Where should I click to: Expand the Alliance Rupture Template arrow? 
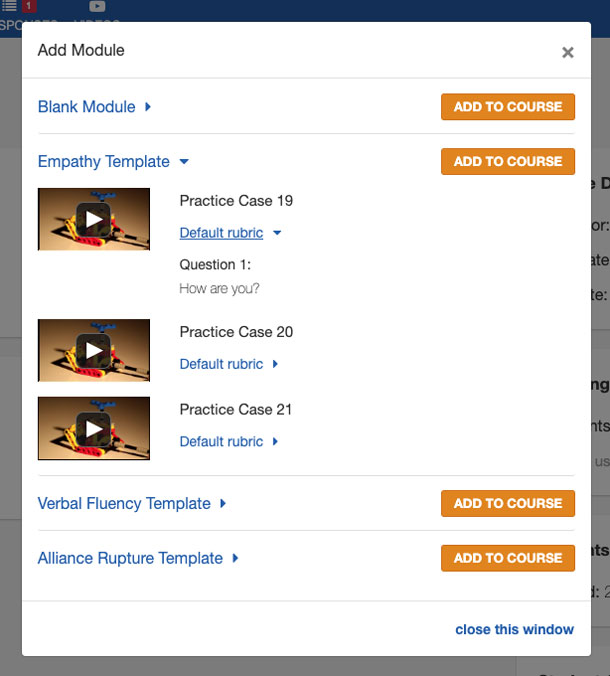235,558
